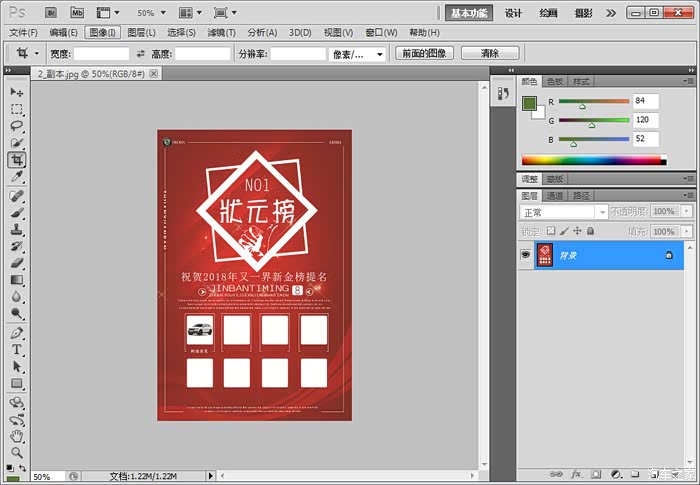Open the 50% zoom level dropdown
The image size is (700, 485).
click(x=150, y=12)
